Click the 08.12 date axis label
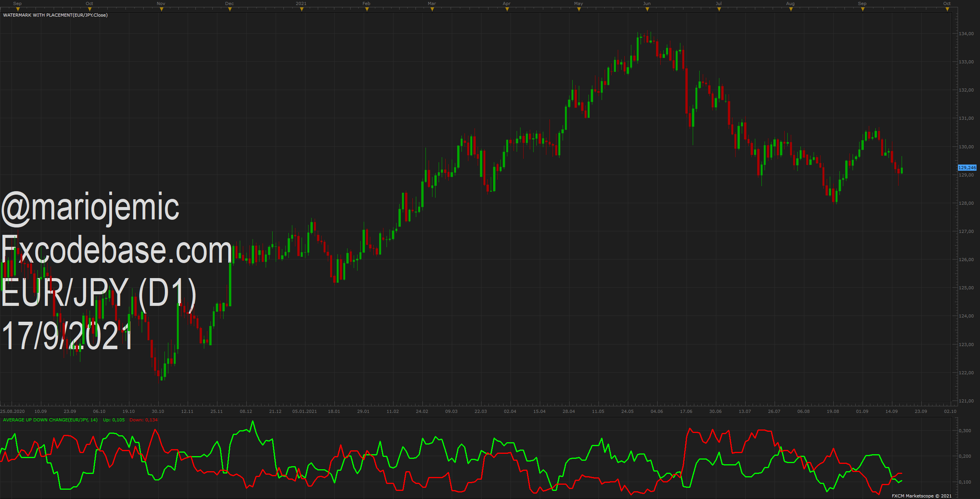This screenshot has height=499, width=980. (246, 411)
